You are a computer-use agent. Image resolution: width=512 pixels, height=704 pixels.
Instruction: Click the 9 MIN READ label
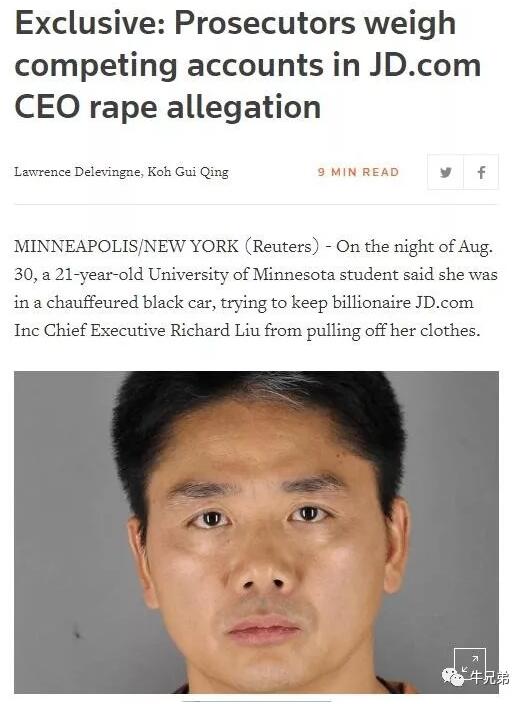coord(358,172)
